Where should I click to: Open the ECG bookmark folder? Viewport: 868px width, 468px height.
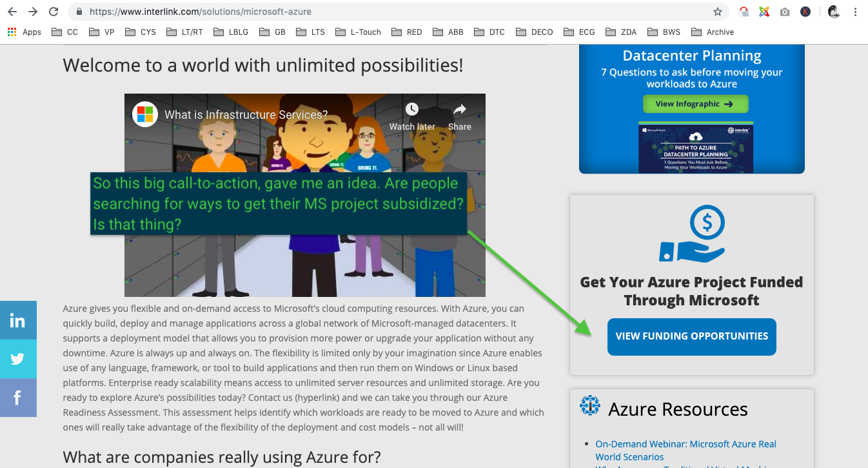(x=579, y=32)
